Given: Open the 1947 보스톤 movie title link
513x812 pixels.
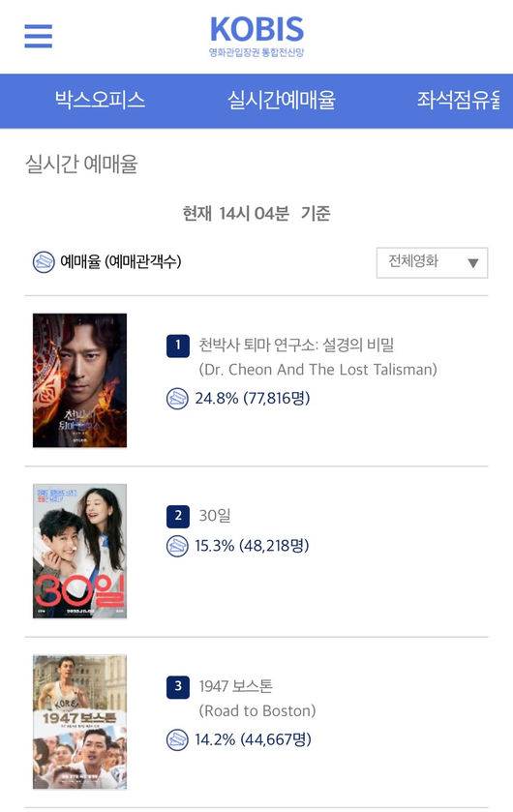Looking at the screenshot, I should click(235, 686).
